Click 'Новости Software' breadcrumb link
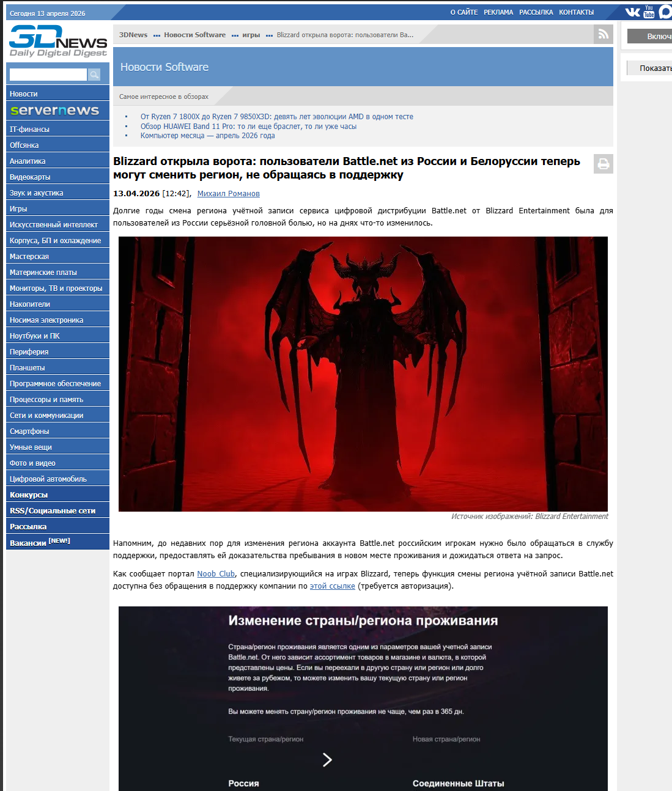 tap(194, 35)
